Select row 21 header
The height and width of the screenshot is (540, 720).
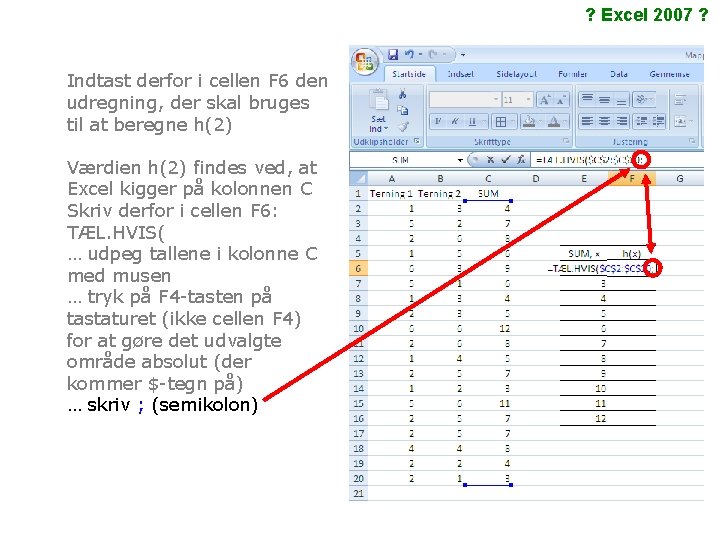[359, 494]
